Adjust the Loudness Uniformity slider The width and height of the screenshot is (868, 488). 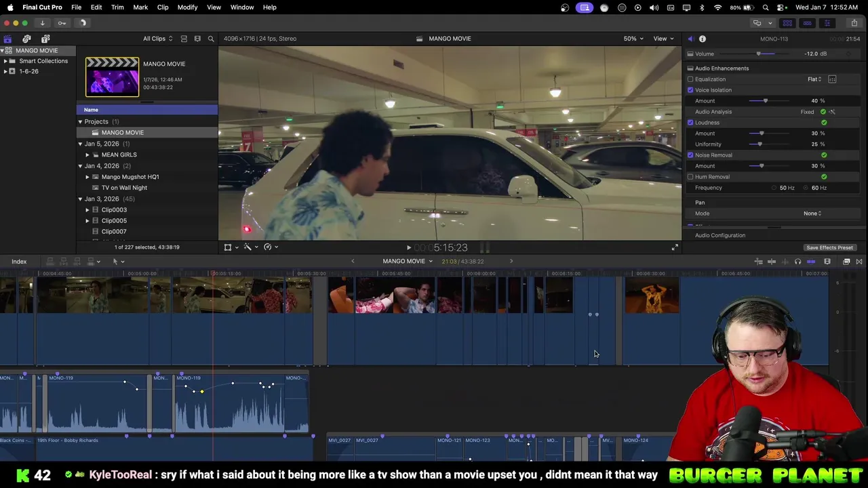pos(759,144)
